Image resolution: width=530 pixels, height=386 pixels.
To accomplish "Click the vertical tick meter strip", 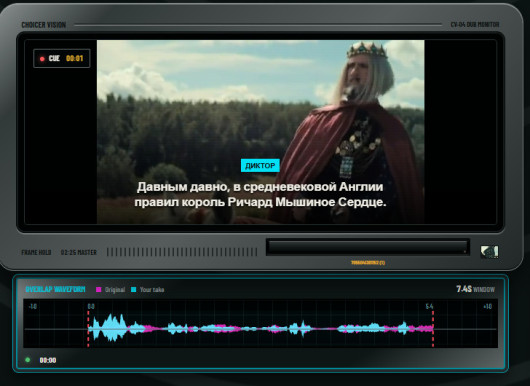I will [x=182, y=252].
